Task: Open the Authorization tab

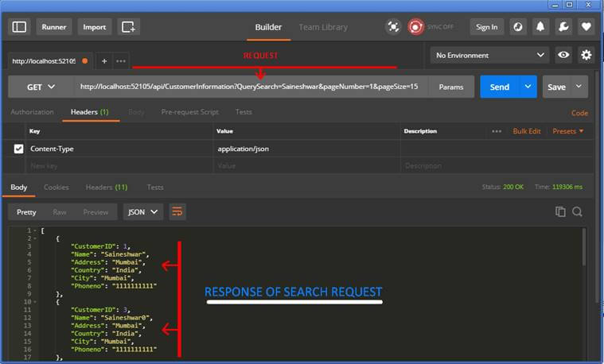Action: pyautogui.click(x=32, y=112)
